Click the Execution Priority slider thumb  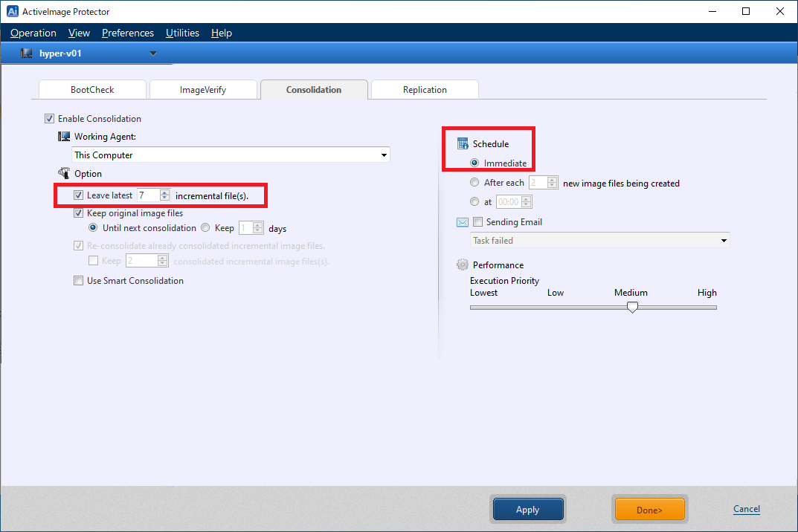click(x=632, y=307)
